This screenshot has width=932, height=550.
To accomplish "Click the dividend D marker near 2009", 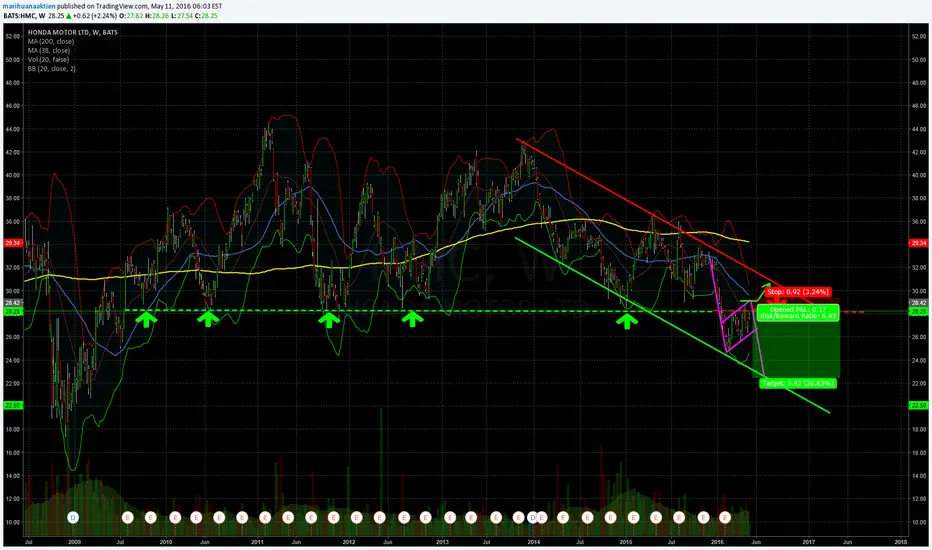I will click(73, 518).
